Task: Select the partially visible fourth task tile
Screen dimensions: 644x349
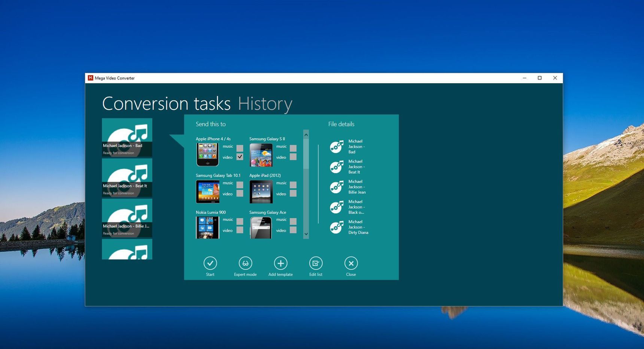Action: pyautogui.click(x=127, y=249)
